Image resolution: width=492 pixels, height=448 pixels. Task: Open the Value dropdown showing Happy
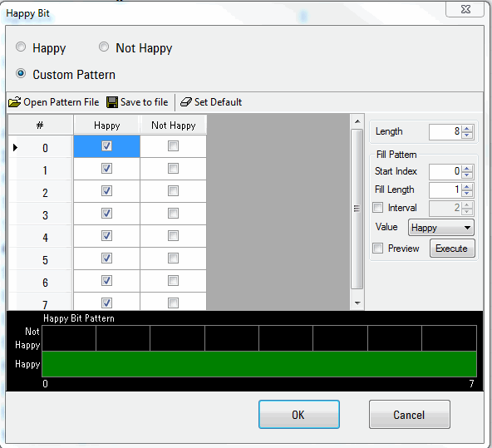click(441, 228)
